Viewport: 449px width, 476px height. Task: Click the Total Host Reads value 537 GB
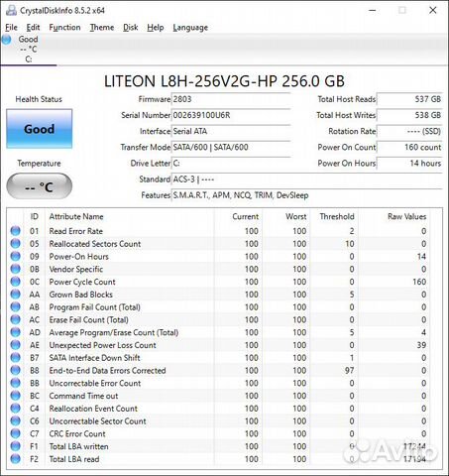pyautogui.click(x=409, y=99)
